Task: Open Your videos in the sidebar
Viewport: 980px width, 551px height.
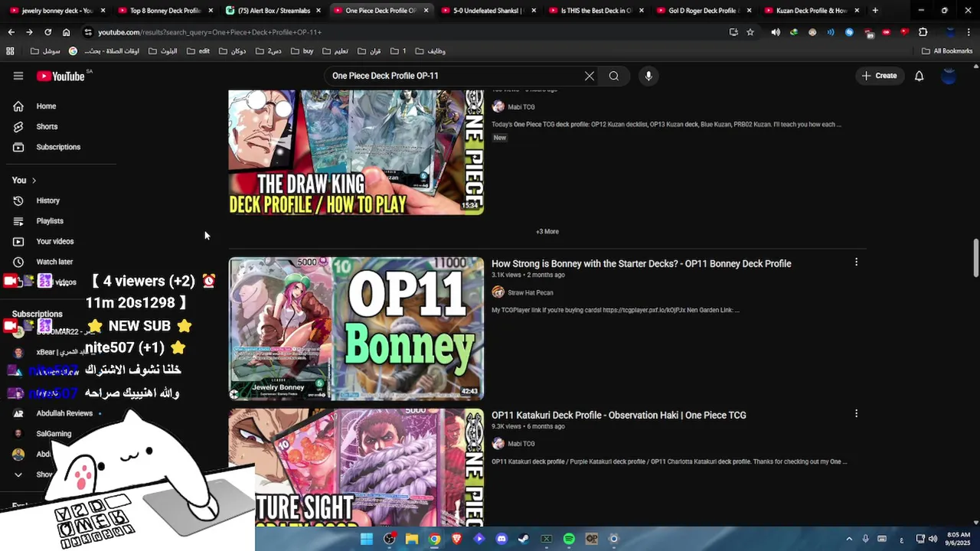Action: [55, 241]
